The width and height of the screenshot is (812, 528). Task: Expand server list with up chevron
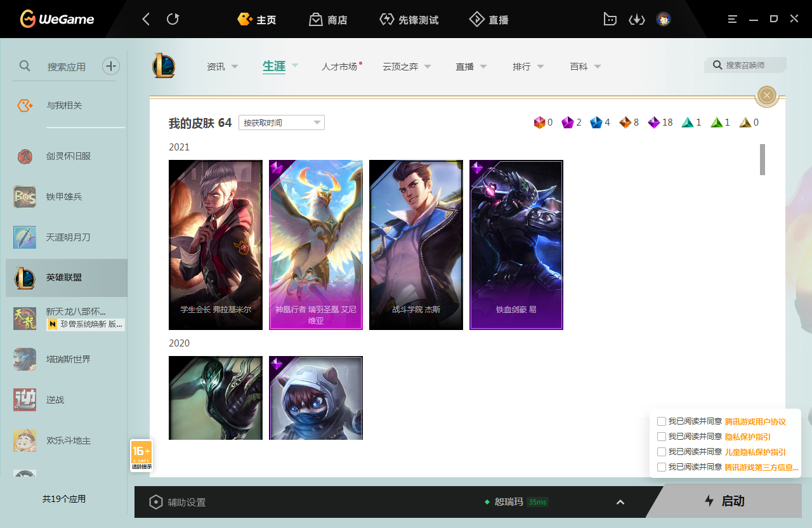point(620,502)
